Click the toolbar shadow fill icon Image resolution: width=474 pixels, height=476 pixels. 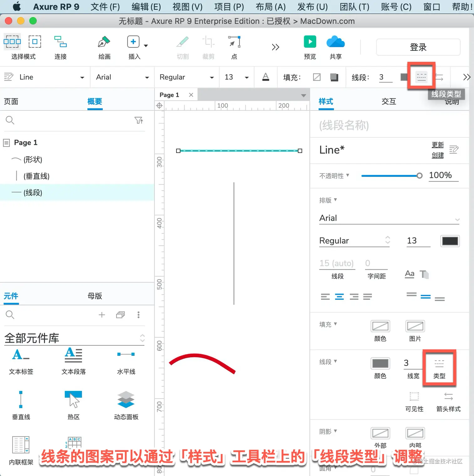pyautogui.click(x=334, y=77)
